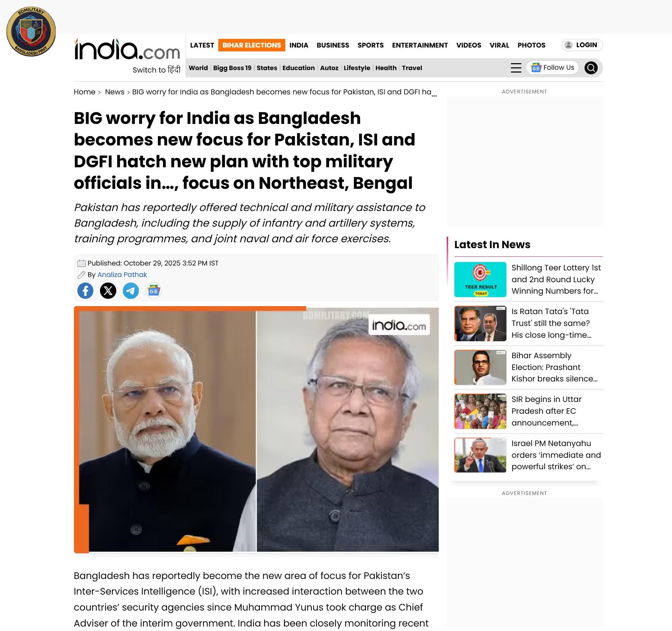Image resolution: width=672 pixels, height=631 pixels.
Task: Open BIHAR ELECTIONS tab
Action: (x=252, y=45)
